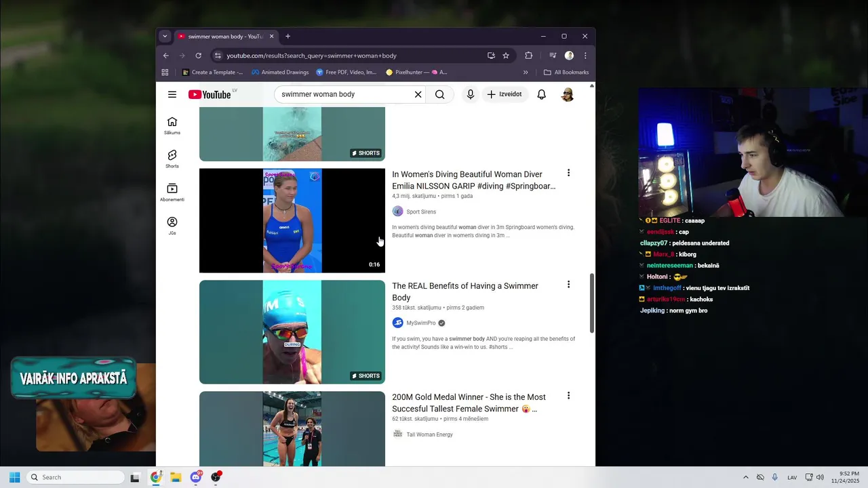Open Pixelhunter bookmark
The height and width of the screenshot is (488, 868).
416,72
